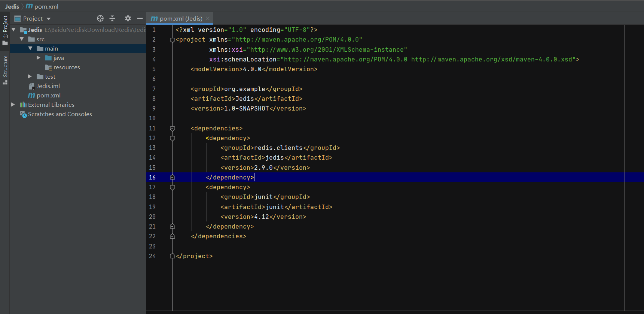
Task: Click the 2.9.0 version value
Action: [x=263, y=167]
